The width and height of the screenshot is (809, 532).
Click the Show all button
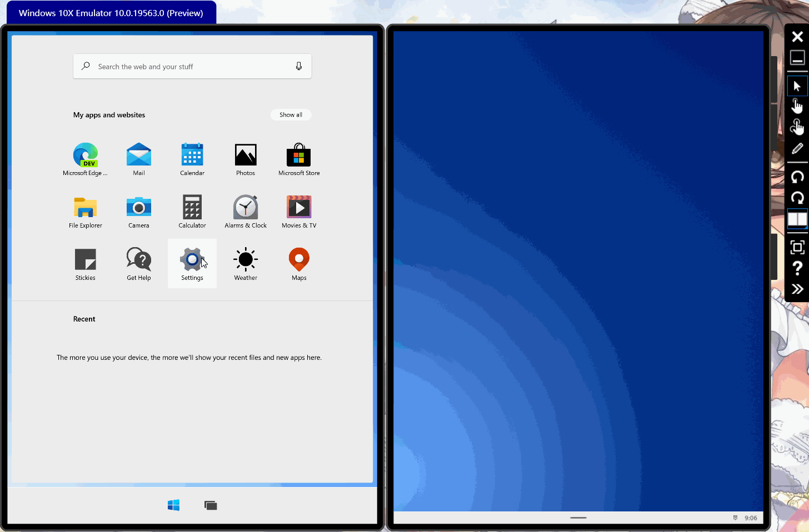click(291, 114)
